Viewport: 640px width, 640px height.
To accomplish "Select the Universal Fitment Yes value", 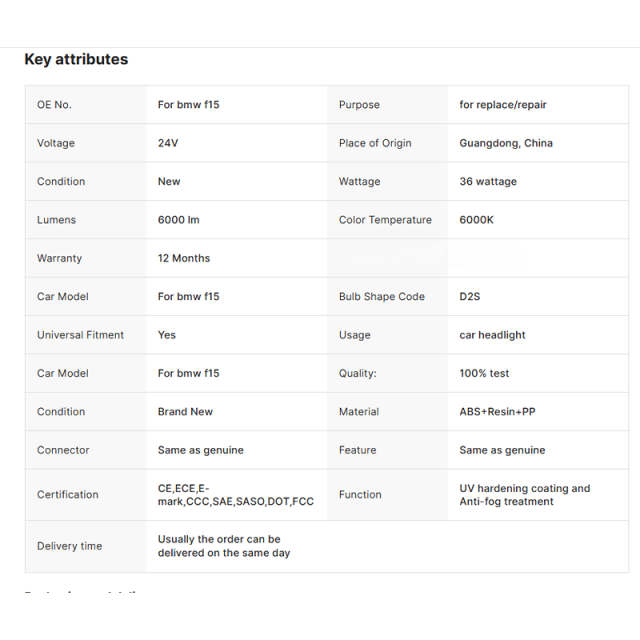I will [167, 335].
